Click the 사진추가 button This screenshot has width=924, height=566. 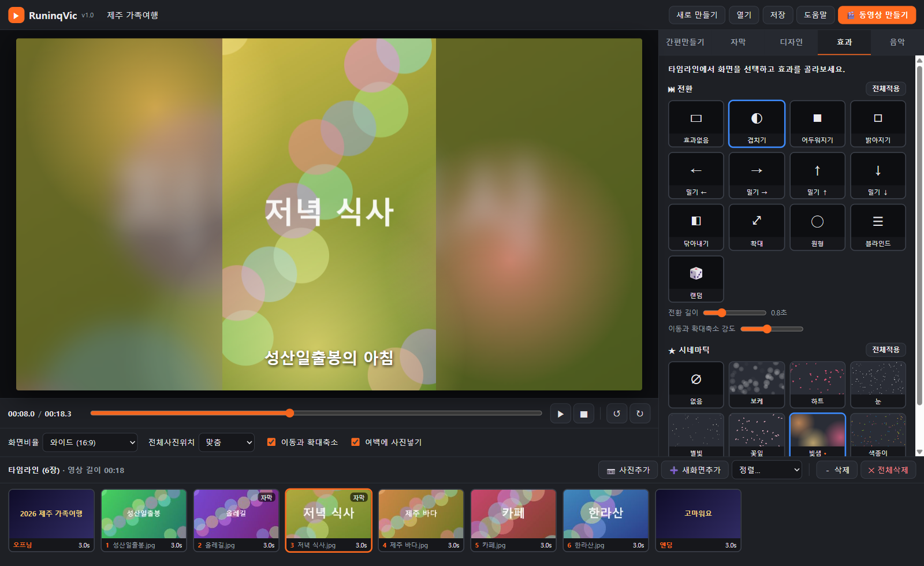pos(628,470)
